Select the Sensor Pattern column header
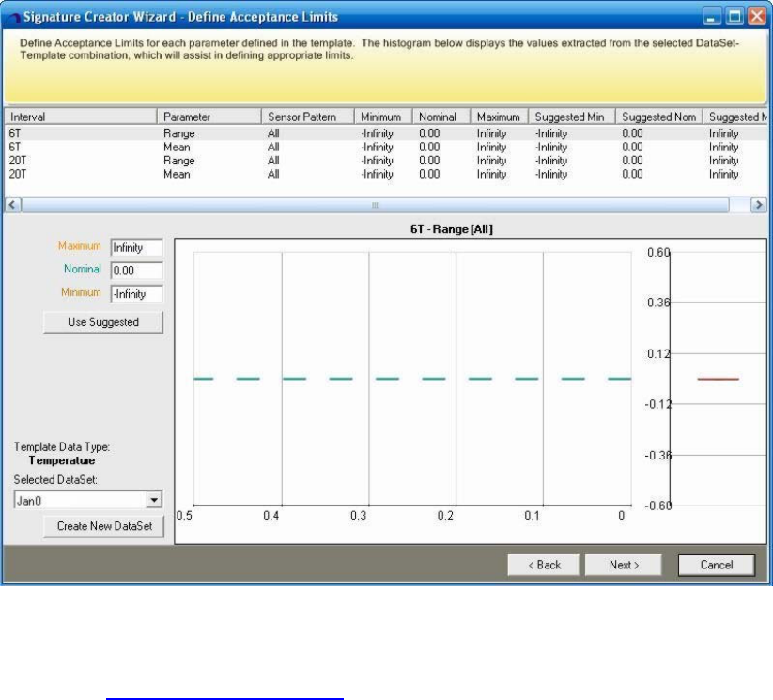The width and height of the screenshot is (773, 700). click(307, 117)
